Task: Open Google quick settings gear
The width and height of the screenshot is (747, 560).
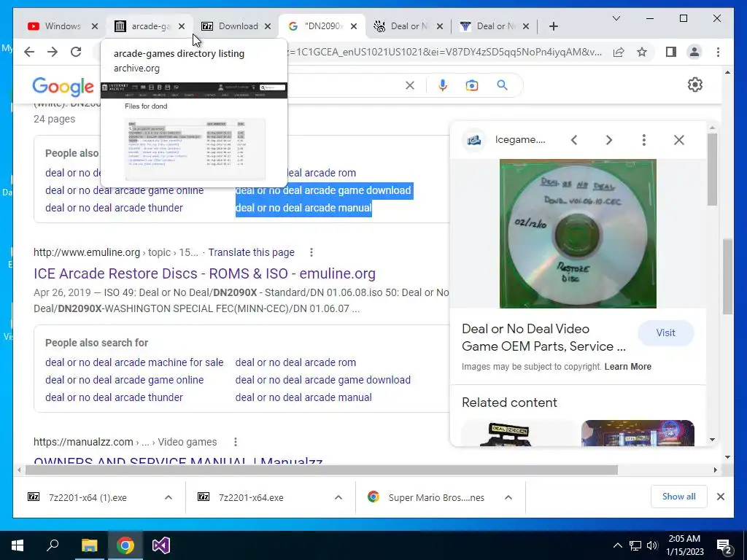Action: pyautogui.click(x=695, y=85)
